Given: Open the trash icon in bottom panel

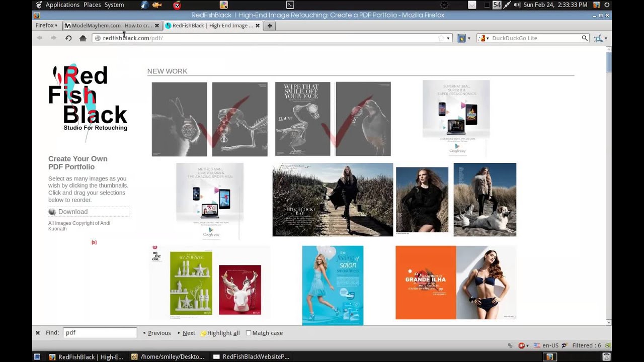Looking at the screenshot, I should 606,357.
